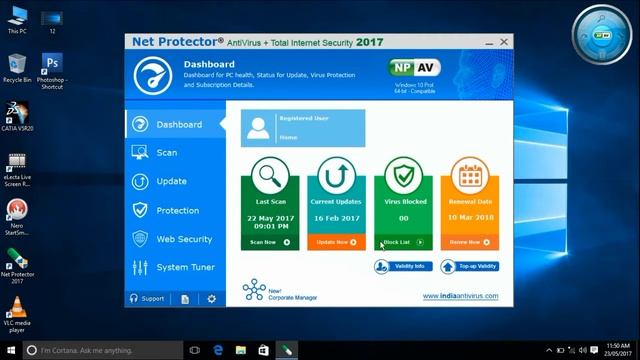The height and width of the screenshot is (360, 640).
Task: Click the Scan monitor magnifier icon
Action: pos(140,153)
